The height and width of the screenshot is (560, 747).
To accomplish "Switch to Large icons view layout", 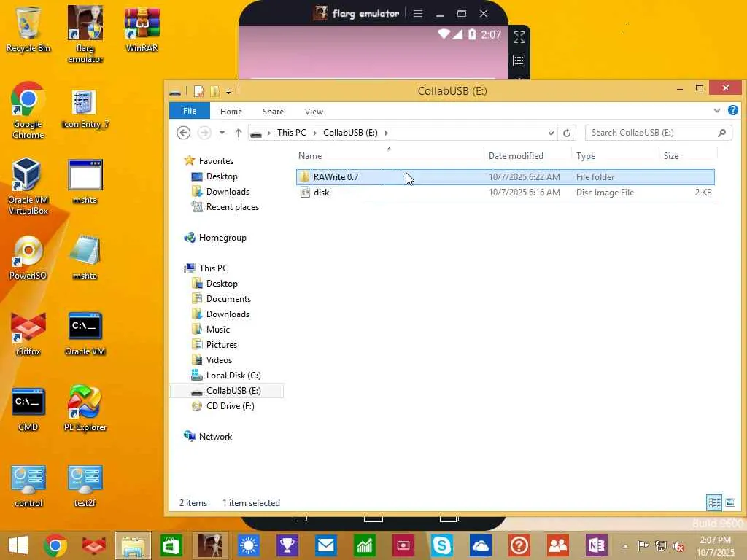I will tap(730, 502).
